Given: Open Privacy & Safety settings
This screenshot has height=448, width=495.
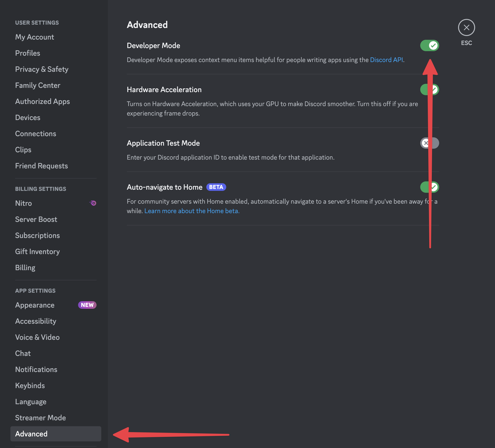Looking at the screenshot, I should click(41, 69).
